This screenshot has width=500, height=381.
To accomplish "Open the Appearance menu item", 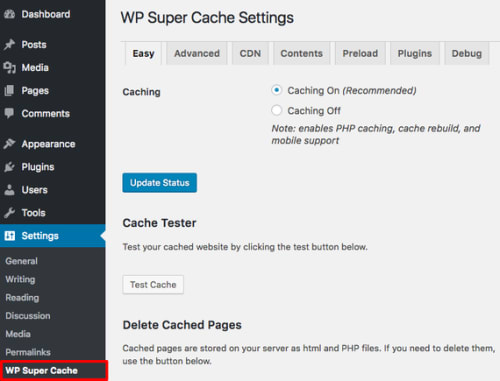I will tap(53, 144).
